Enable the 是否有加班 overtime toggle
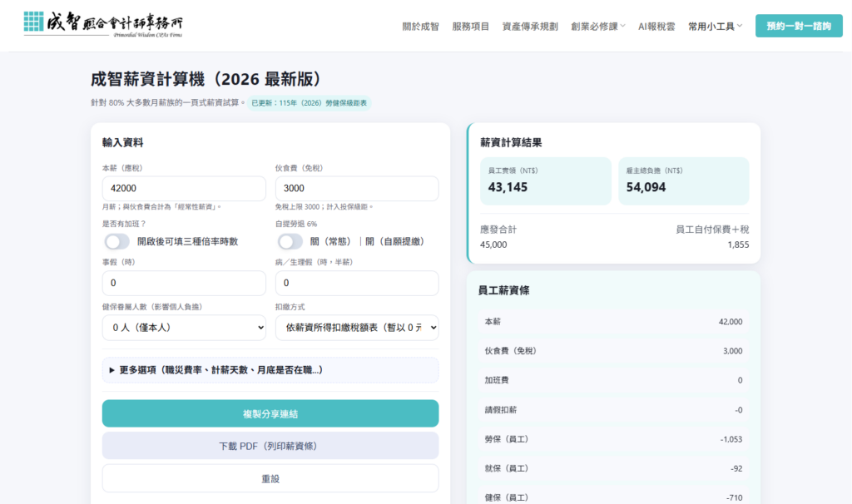The height and width of the screenshot is (504, 852). pos(117,241)
